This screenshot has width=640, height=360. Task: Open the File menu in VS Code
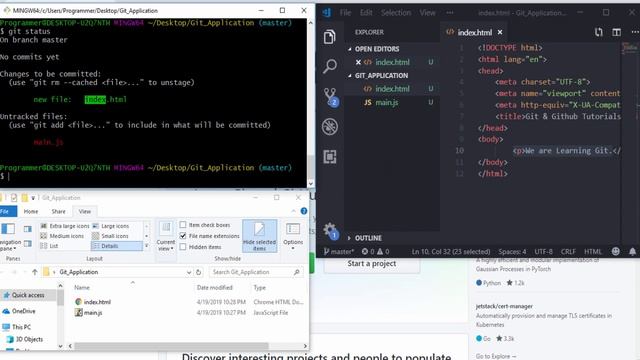[x=345, y=13]
